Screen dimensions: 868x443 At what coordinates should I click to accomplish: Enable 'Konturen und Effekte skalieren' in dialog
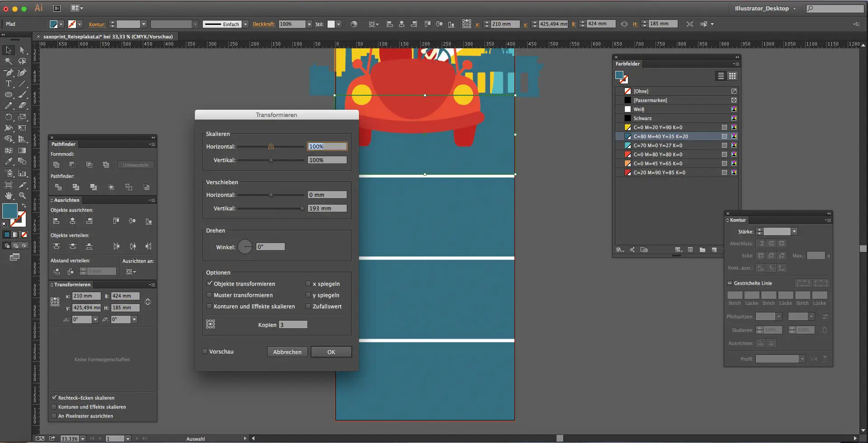(209, 306)
